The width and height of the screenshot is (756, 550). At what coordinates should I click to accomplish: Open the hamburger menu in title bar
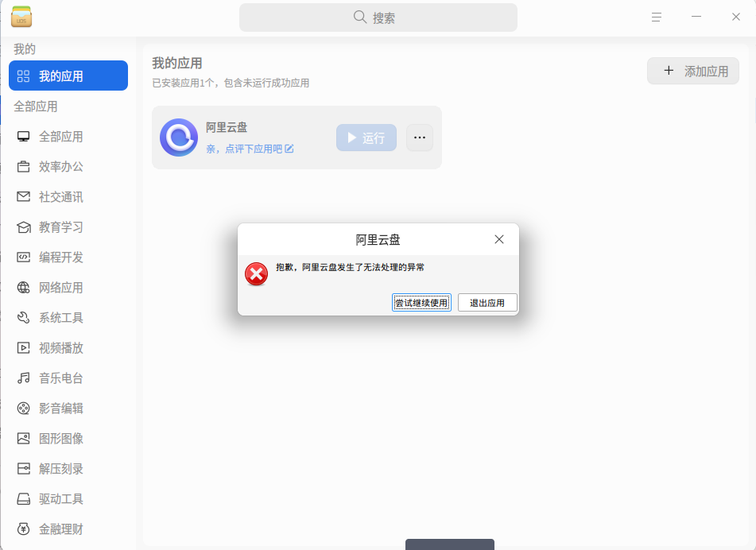[656, 17]
